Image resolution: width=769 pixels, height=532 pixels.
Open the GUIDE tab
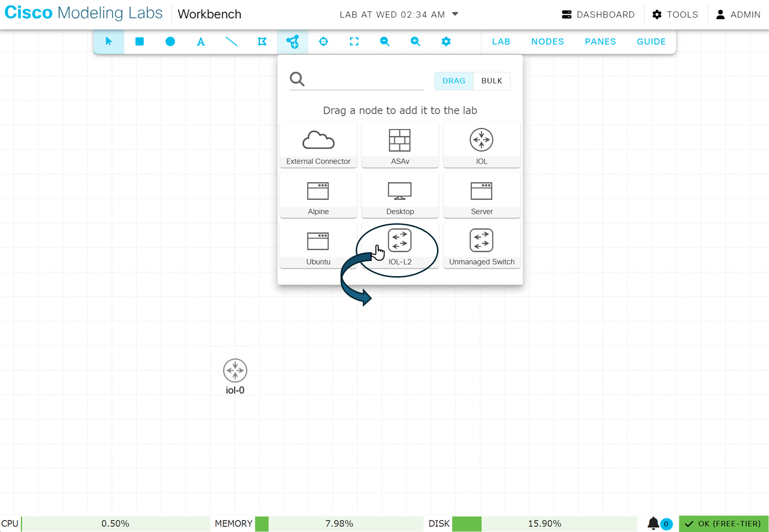[x=651, y=42]
